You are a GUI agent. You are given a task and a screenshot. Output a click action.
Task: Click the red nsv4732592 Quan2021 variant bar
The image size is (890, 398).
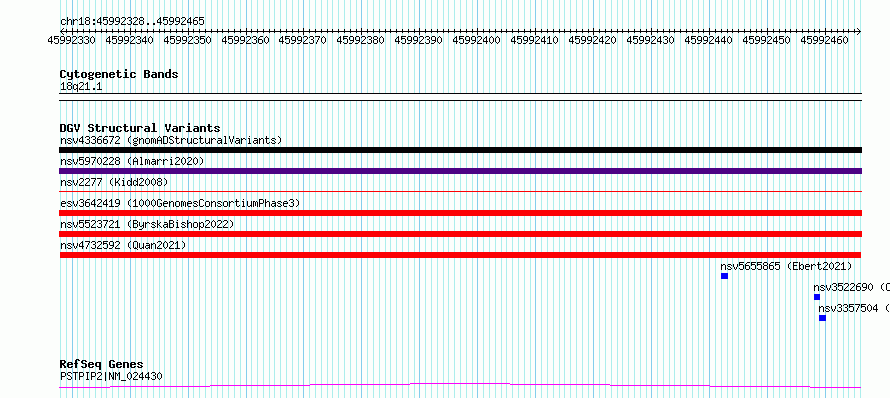pyautogui.click(x=460, y=255)
